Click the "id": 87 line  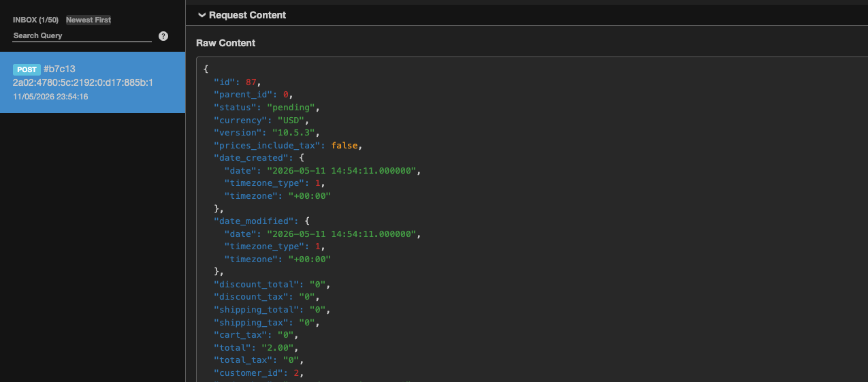point(238,82)
